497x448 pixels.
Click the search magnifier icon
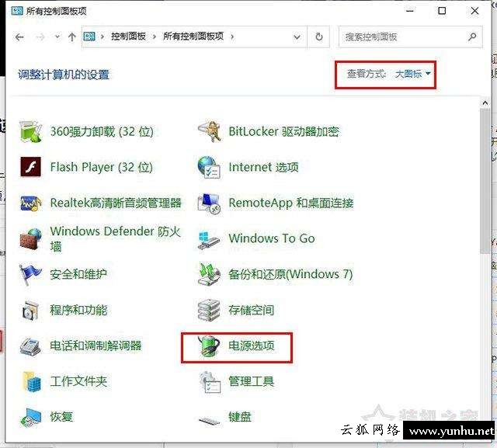click(472, 37)
